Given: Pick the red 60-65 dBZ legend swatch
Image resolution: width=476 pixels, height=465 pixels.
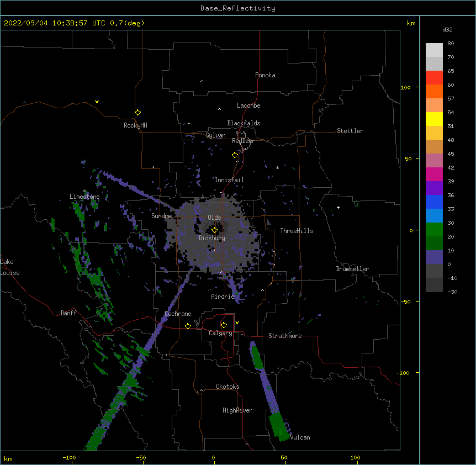Looking at the screenshot, I should pos(434,78).
